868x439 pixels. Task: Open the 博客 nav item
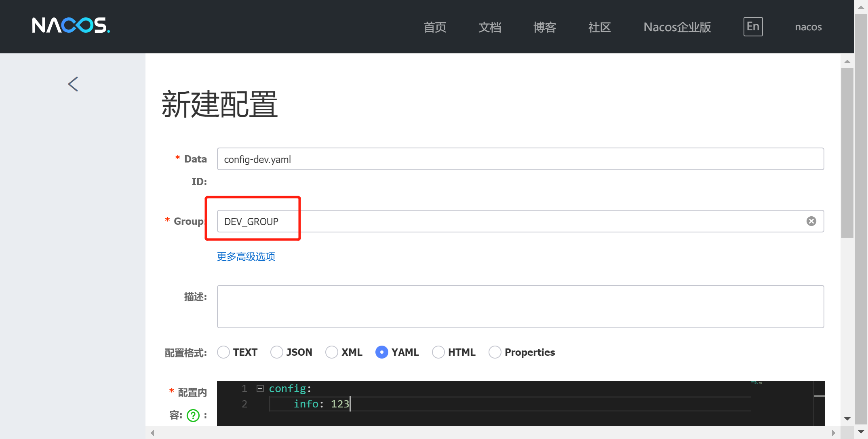click(x=545, y=27)
